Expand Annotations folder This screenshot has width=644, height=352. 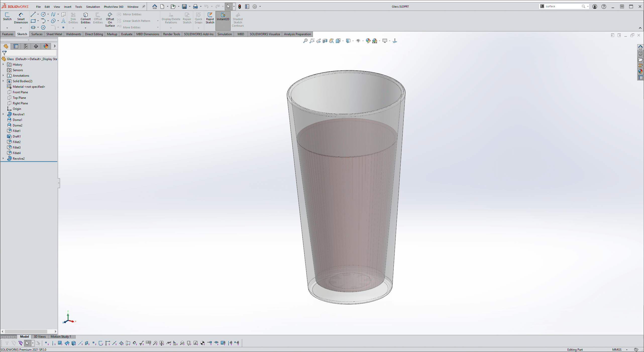3,75
